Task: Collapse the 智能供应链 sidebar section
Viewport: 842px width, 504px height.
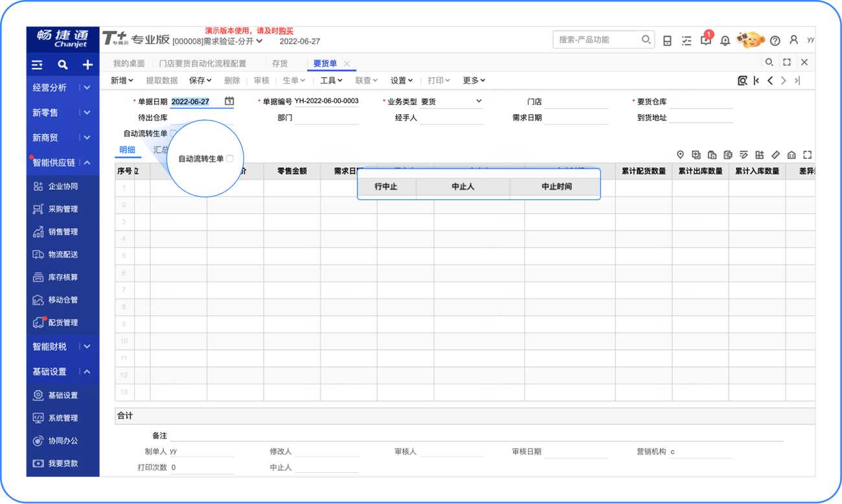Action: pyautogui.click(x=87, y=163)
